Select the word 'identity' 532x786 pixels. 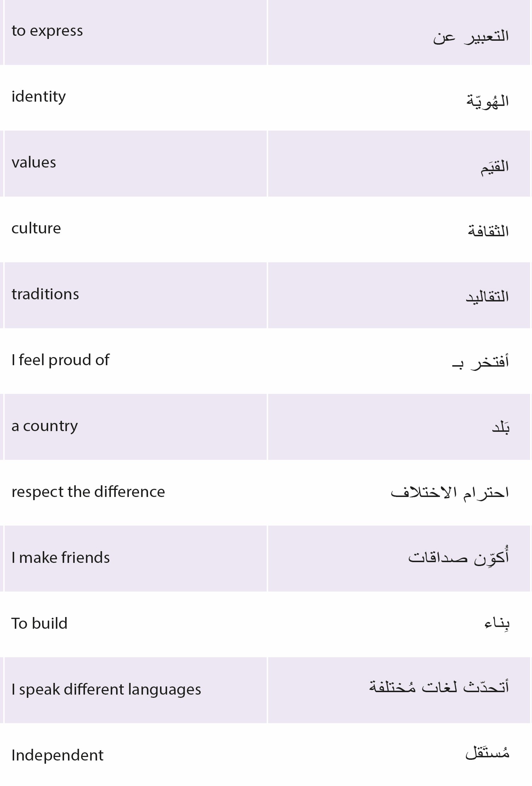[39, 97]
